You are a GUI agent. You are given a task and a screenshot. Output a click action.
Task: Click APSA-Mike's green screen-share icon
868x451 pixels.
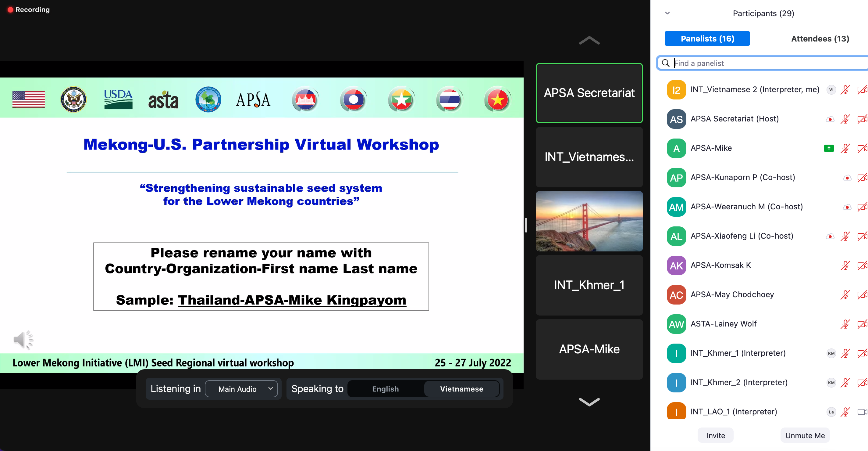(x=829, y=148)
